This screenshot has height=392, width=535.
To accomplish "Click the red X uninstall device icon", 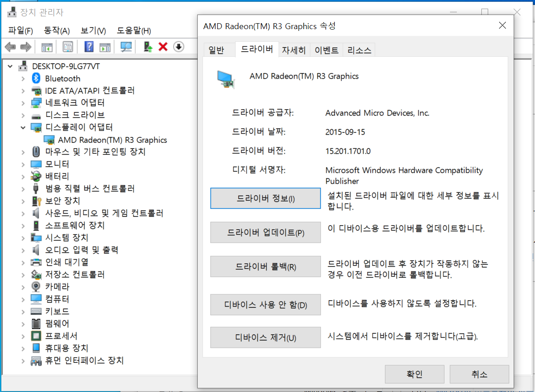I will tap(163, 46).
